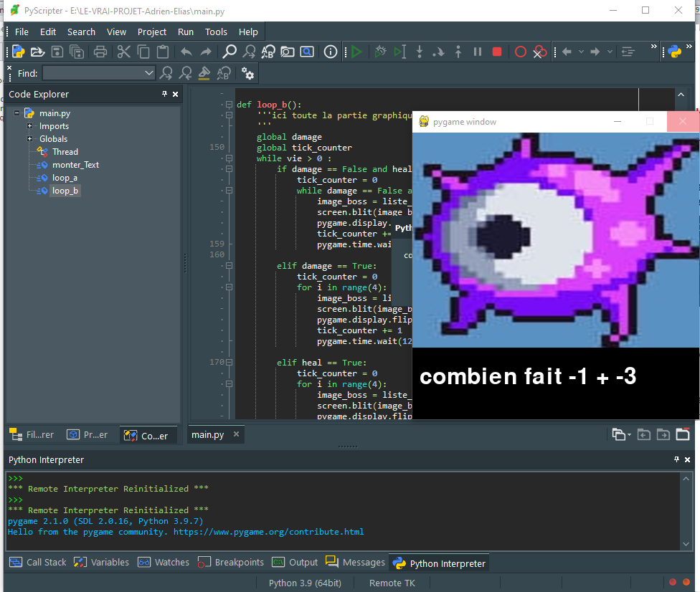Open the Find text dropdown
This screenshot has width=700, height=592.
pos(149,73)
